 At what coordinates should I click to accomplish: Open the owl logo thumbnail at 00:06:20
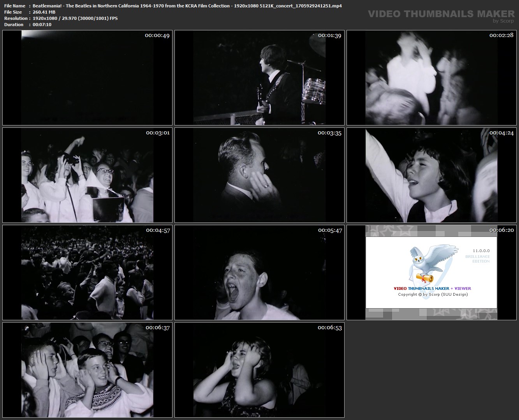click(x=431, y=273)
